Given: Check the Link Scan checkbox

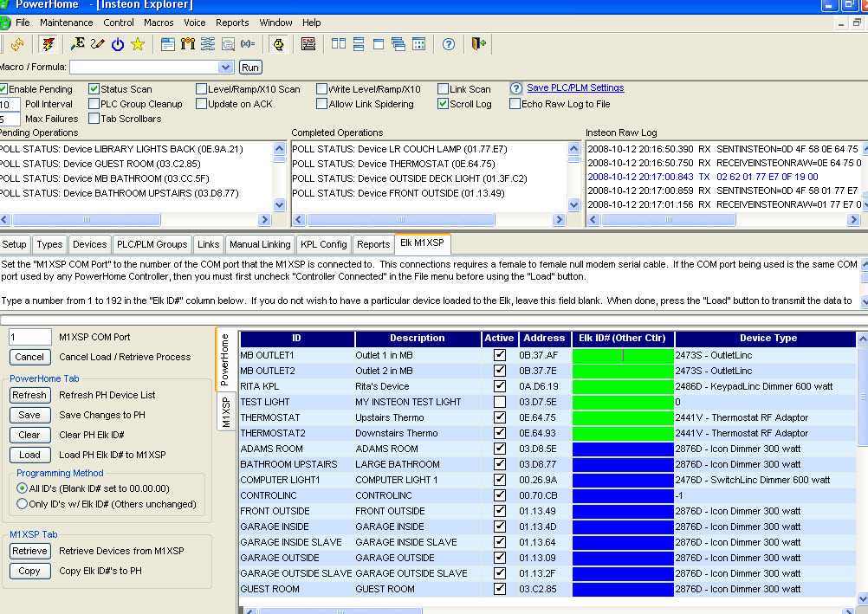Looking at the screenshot, I should click(x=443, y=89).
